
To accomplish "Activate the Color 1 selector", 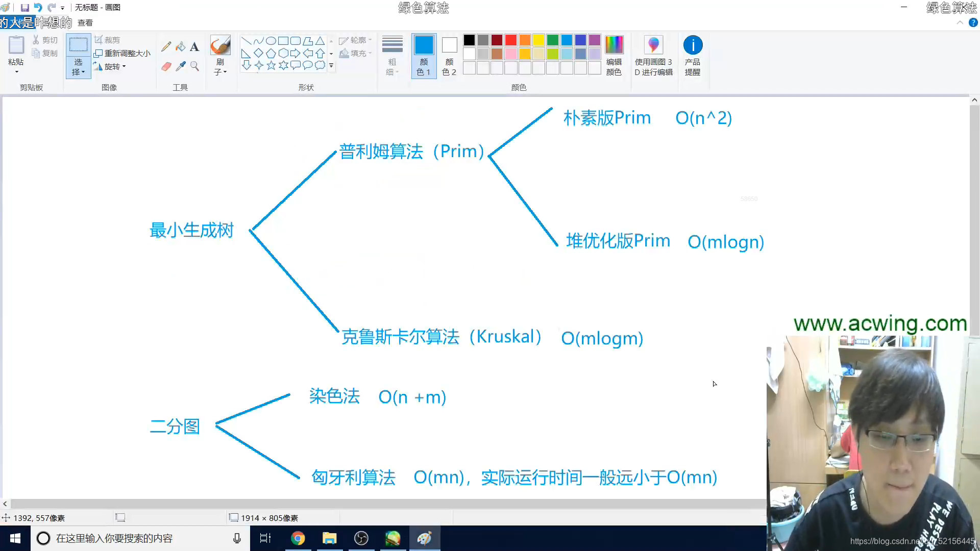I will (x=424, y=55).
